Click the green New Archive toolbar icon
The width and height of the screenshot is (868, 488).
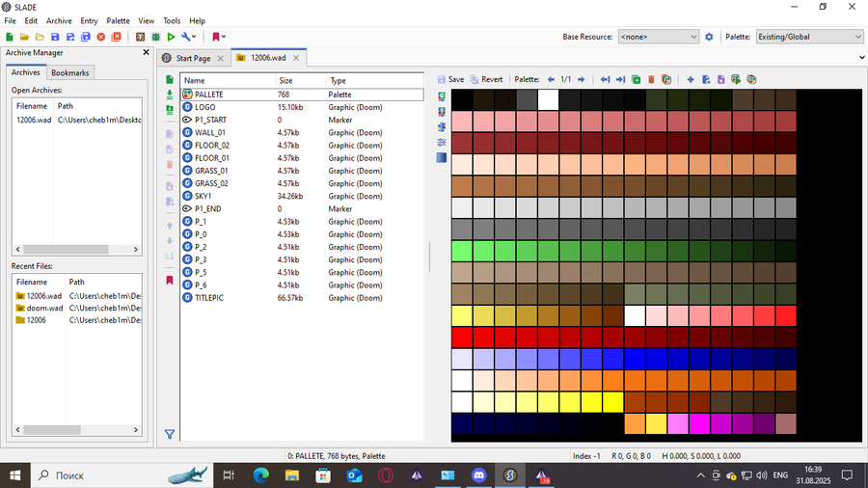10,37
